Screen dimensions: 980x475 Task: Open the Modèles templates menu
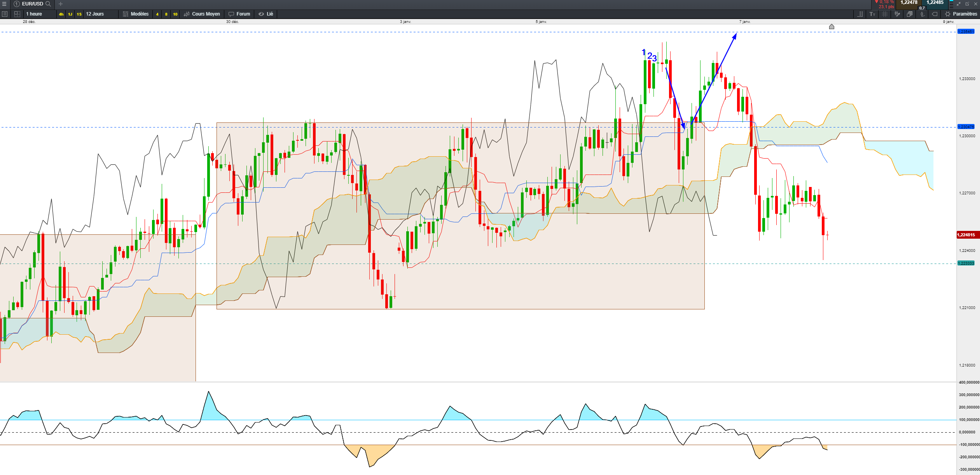[136, 14]
